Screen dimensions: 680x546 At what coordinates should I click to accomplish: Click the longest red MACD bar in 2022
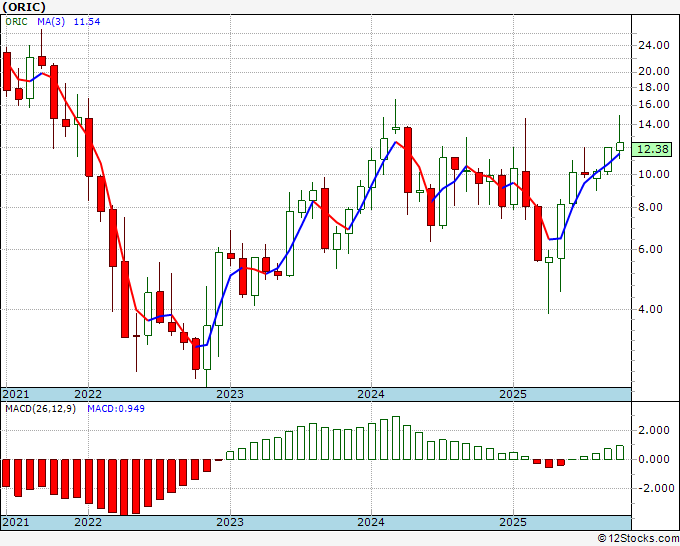[x=124, y=487]
